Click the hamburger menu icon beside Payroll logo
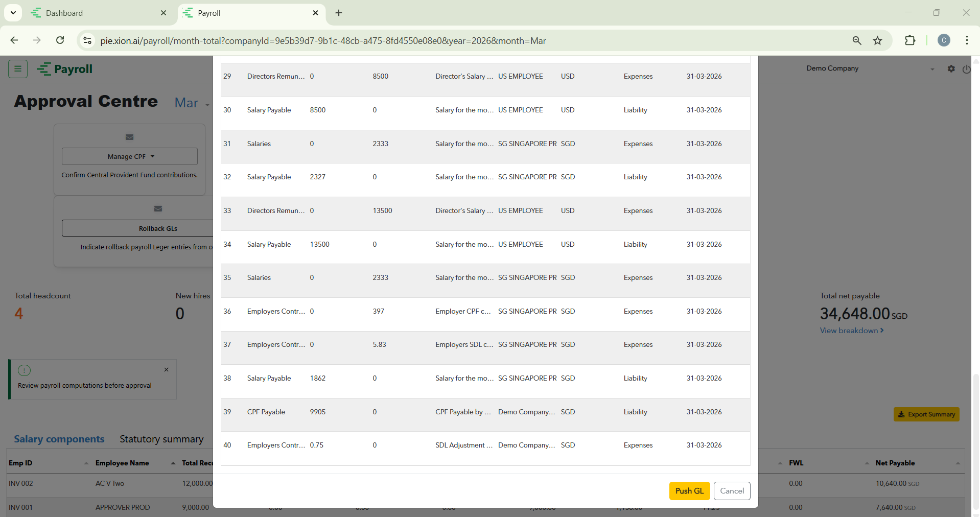 tap(18, 68)
